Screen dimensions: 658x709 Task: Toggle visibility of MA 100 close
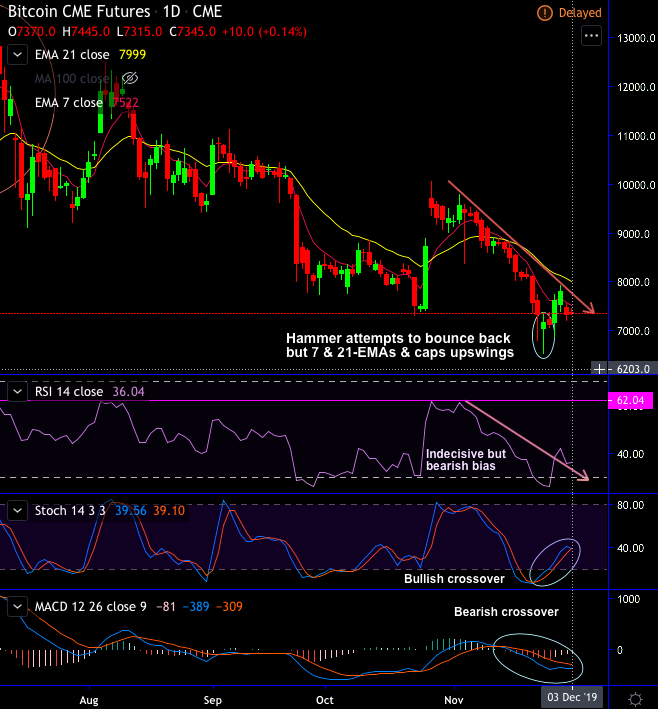[x=130, y=79]
